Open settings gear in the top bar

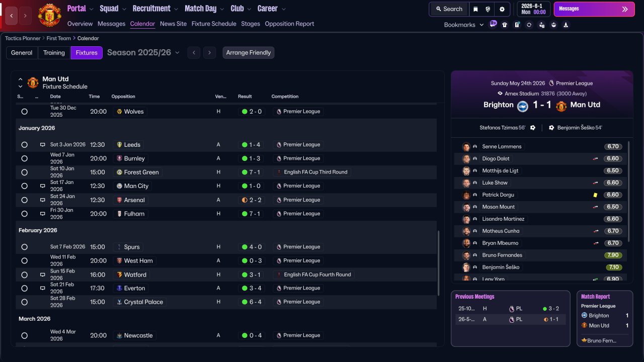(x=502, y=9)
